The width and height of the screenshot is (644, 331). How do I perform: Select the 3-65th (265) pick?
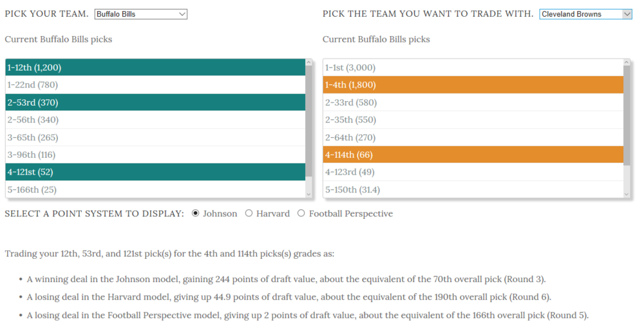(155, 138)
